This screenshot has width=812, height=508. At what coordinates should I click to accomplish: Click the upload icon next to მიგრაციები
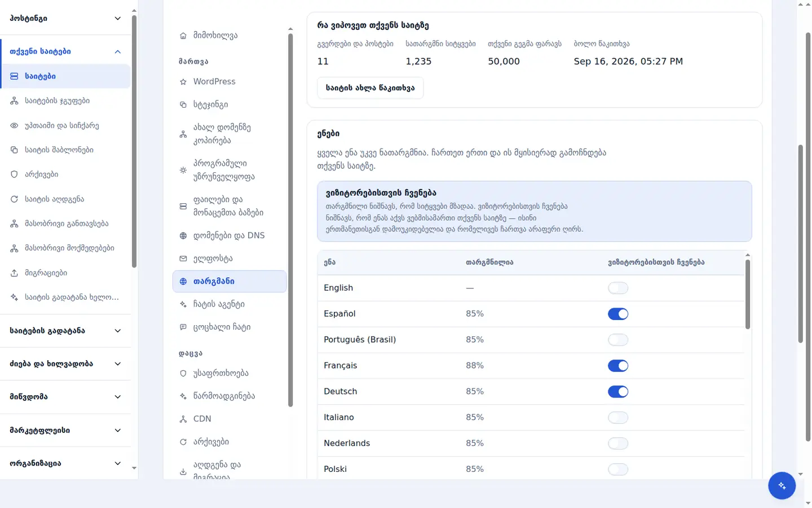pyautogui.click(x=14, y=273)
